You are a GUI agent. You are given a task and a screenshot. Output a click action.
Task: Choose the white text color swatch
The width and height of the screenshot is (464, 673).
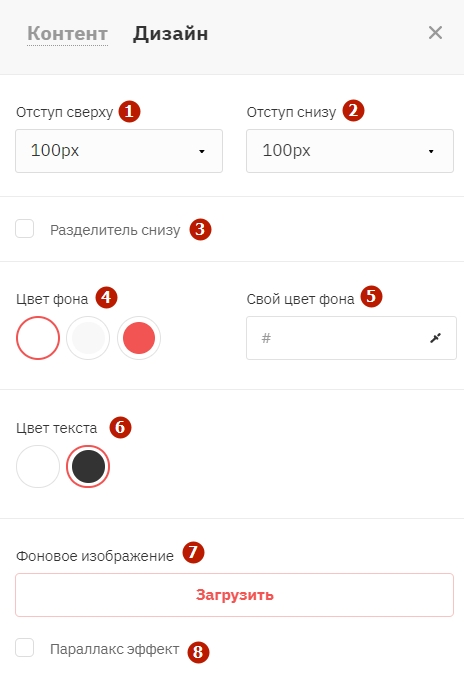tap(38, 467)
